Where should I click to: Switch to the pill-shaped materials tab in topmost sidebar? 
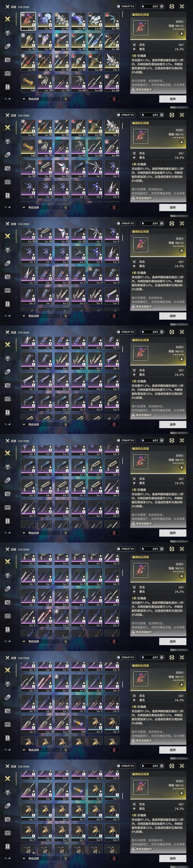[7, 46]
